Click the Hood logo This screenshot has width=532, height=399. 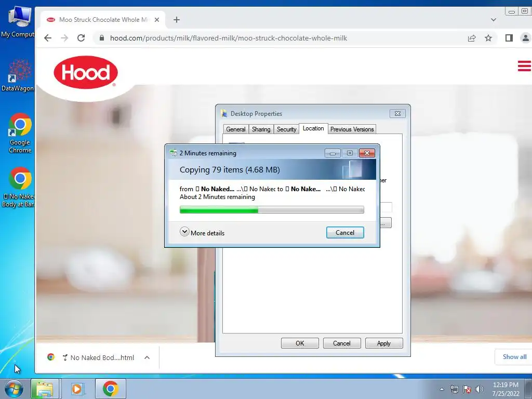86,73
